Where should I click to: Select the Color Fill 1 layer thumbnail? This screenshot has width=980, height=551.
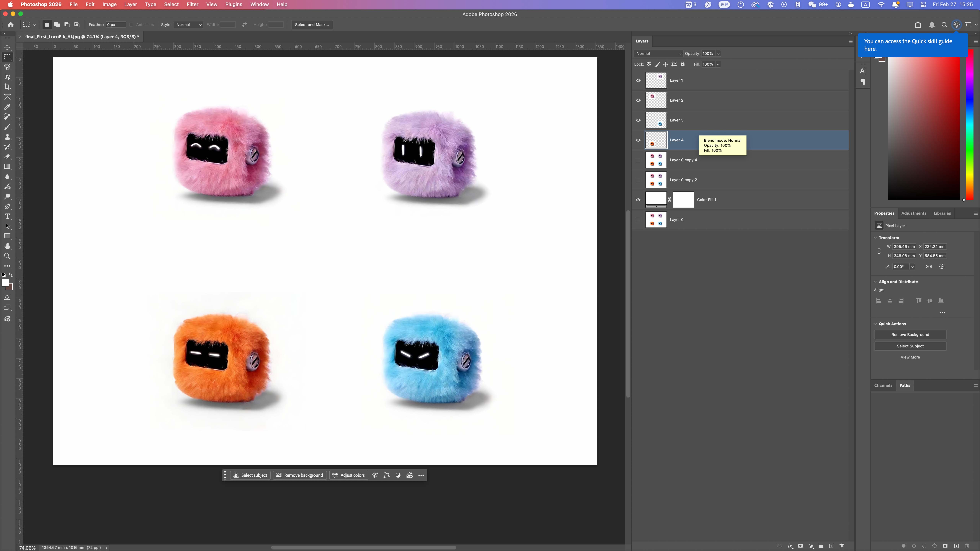point(656,199)
